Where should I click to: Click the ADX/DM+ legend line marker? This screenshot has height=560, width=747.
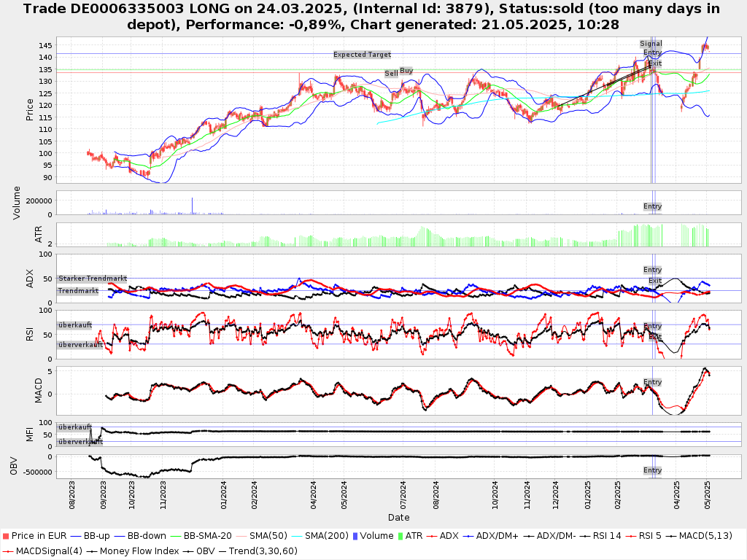point(468,536)
